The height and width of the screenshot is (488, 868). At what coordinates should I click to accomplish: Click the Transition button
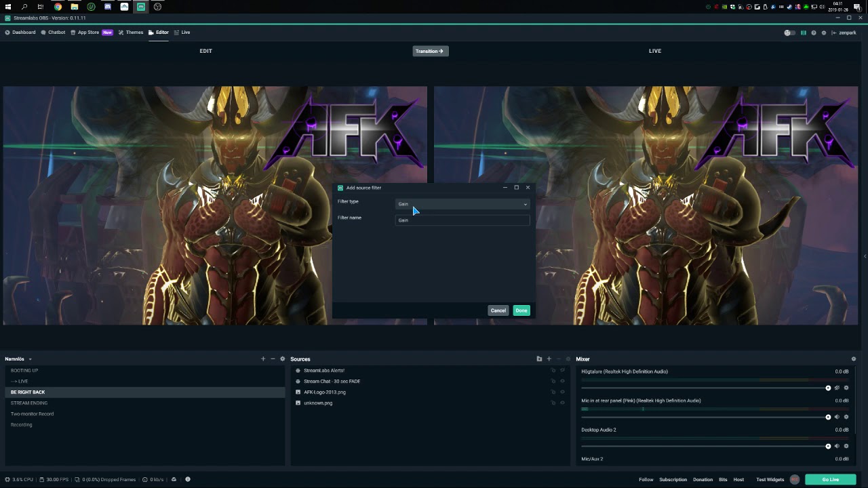430,51
